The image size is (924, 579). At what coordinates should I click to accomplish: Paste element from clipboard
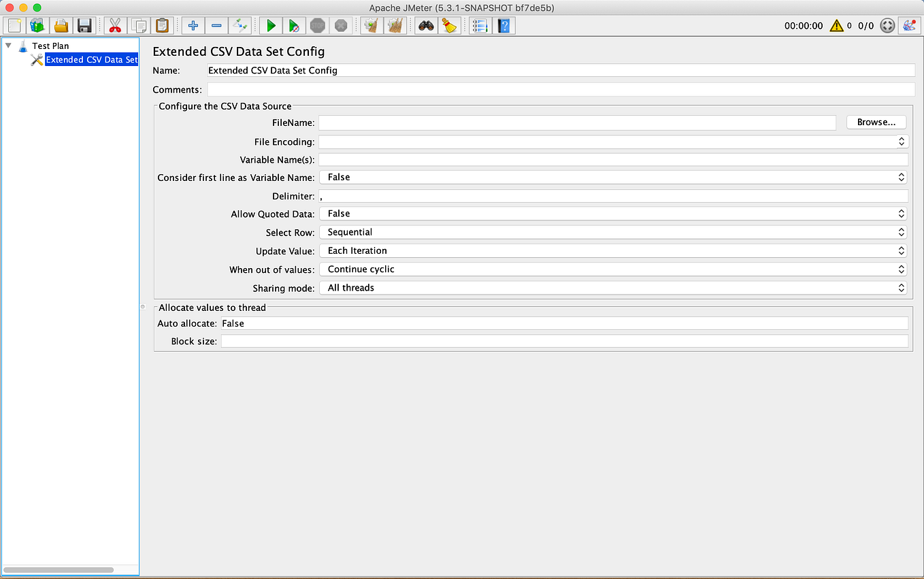coord(162,25)
